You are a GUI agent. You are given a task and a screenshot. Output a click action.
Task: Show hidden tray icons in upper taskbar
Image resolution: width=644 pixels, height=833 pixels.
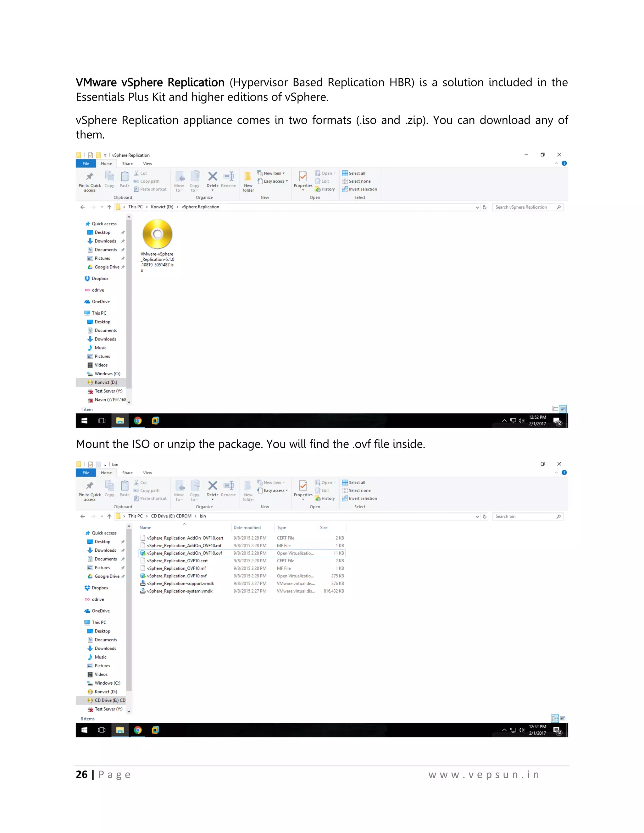click(504, 421)
